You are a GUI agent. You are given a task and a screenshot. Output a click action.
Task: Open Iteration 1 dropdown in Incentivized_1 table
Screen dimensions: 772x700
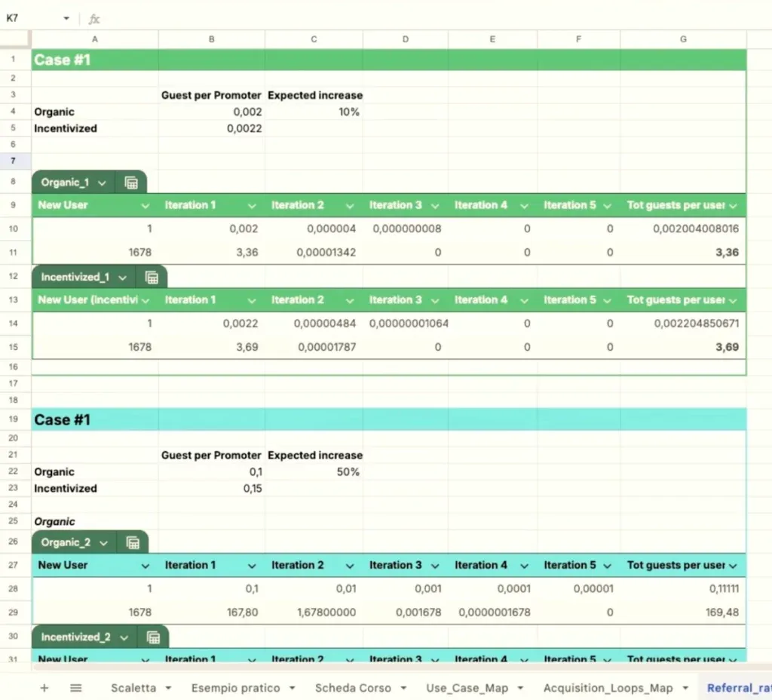252,300
